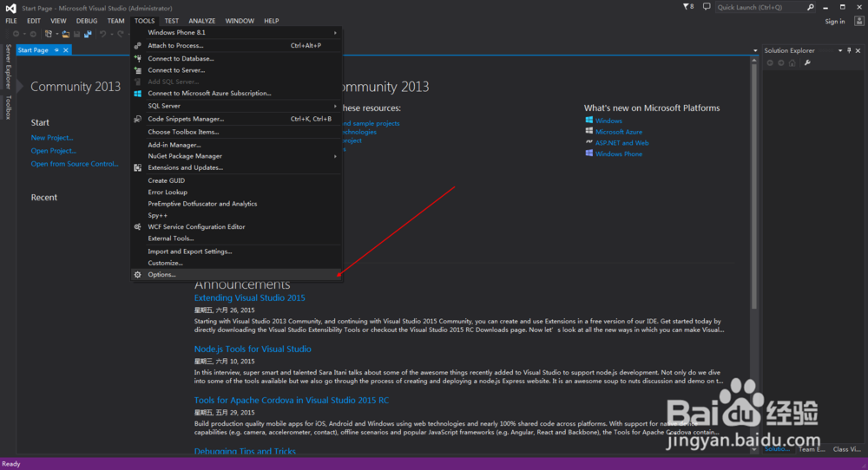Screen dimensions: 868x470
Task: Toggle the Start Page tab pin
Action: point(56,50)
